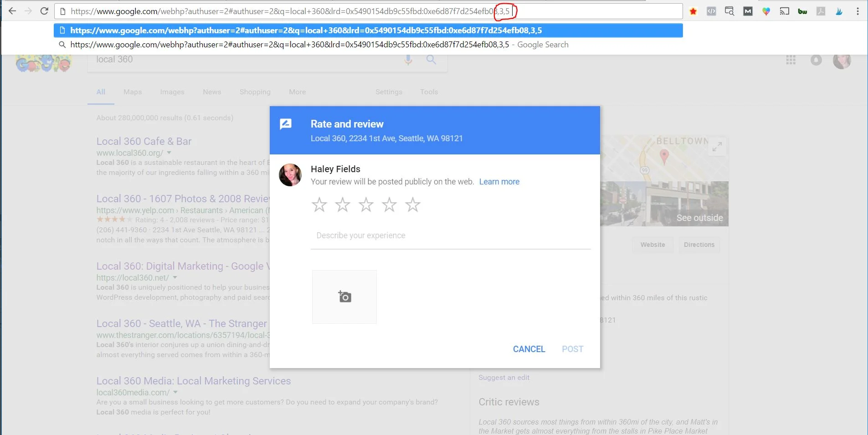
Task: Switch to the All tab
Action: pyautogui.click(x=101, y=92)
